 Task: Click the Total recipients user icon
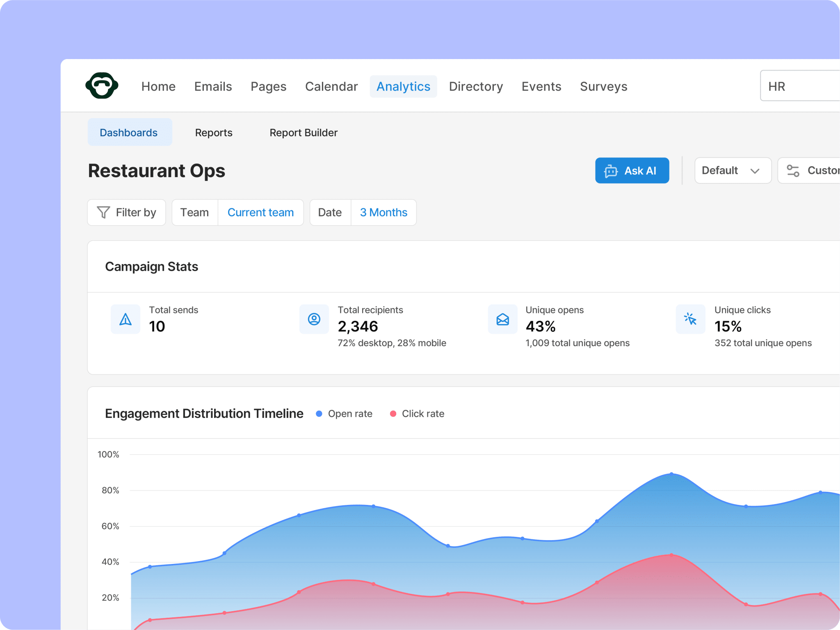coord(314,319)
